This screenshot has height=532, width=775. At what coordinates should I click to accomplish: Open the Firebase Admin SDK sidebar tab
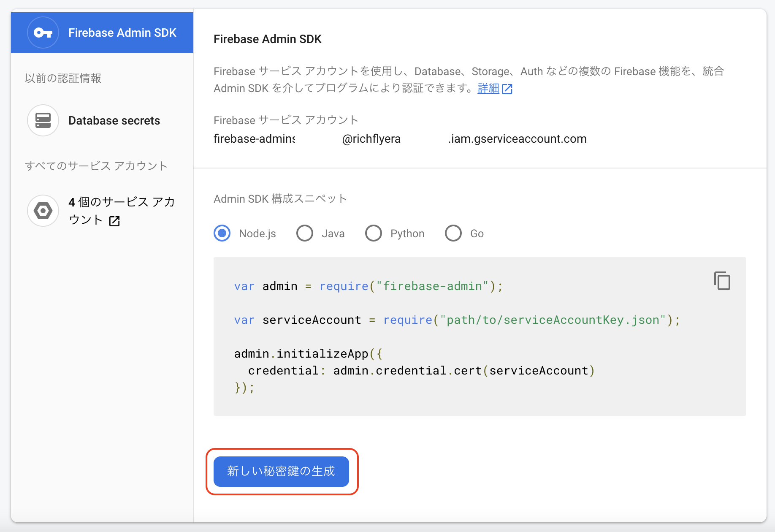pos(102,33)
